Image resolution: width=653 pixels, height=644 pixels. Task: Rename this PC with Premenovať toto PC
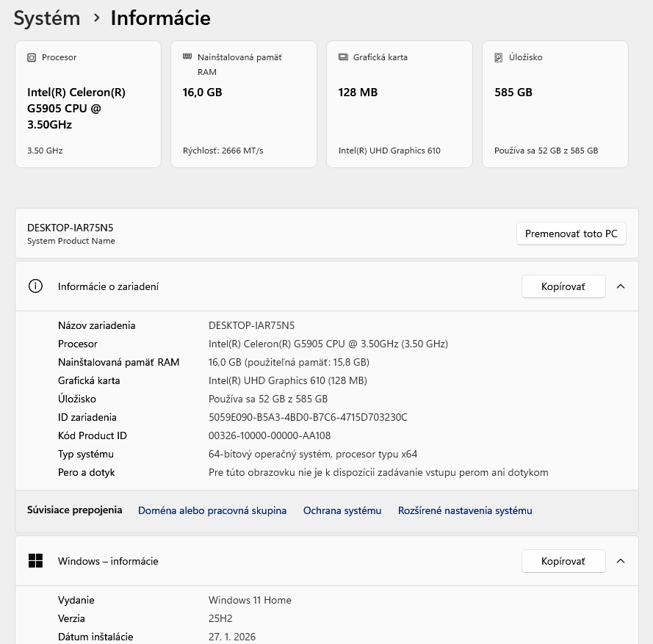coord(571,234)
